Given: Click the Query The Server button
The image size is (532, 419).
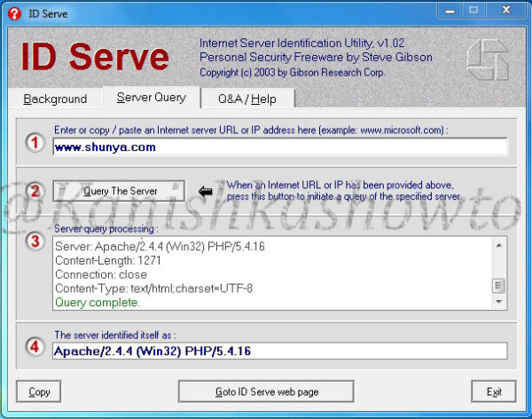Looking at the screenshot, I should [x=119, y=191].
